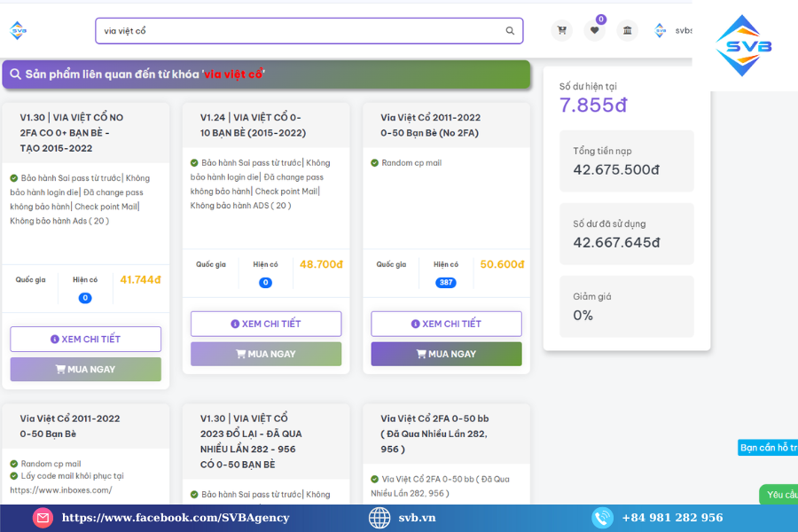This screenshot has height=532, width=798.
Task: Click the current balance 7.855đ
Action: tap(593, 106)
